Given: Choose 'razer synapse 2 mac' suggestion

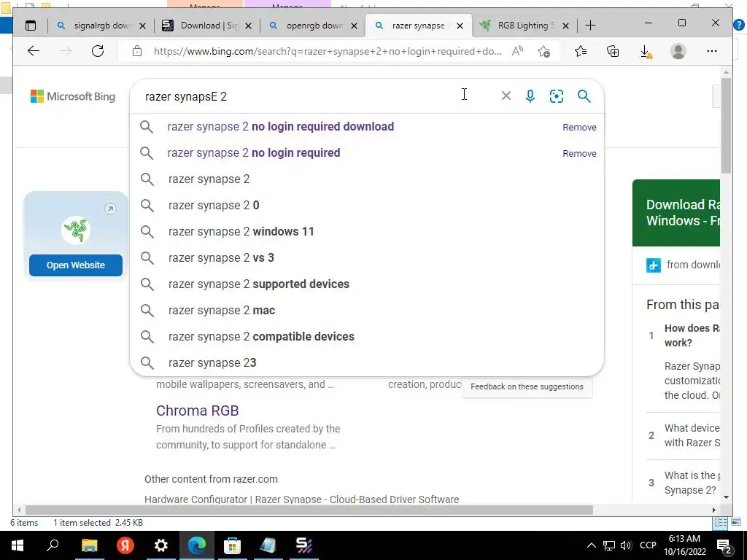Looking at the screenshot, I should coord(367,310).
